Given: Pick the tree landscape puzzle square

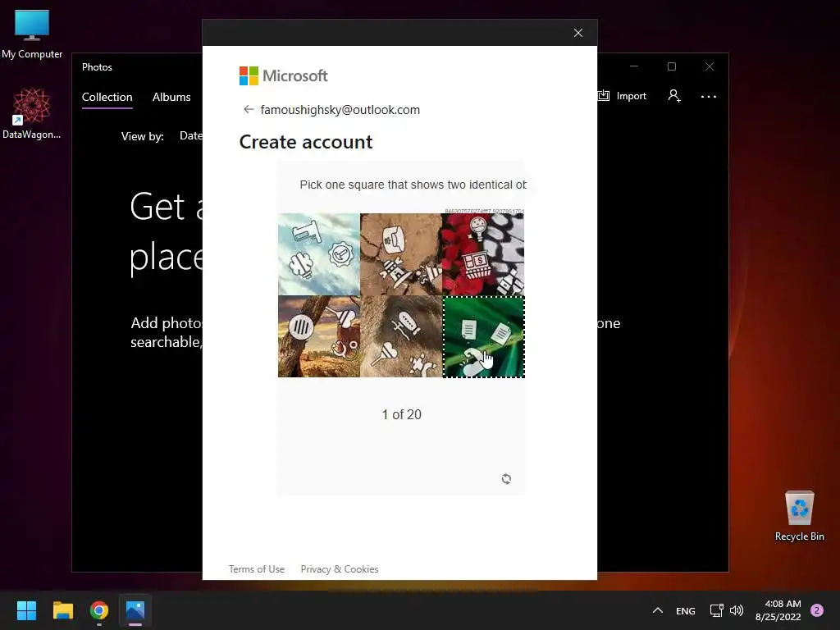Looking at the screenshot, I should (319, 336).
